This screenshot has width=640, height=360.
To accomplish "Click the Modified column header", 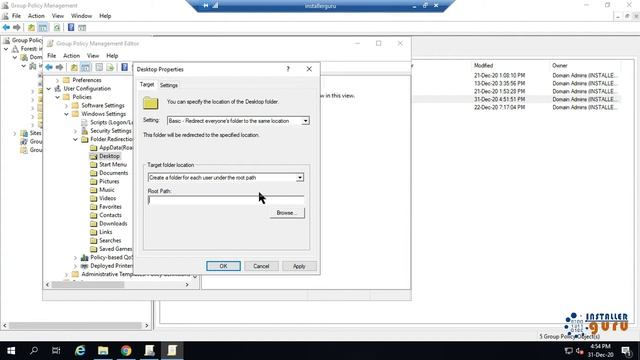I will [x=483, y=65].
